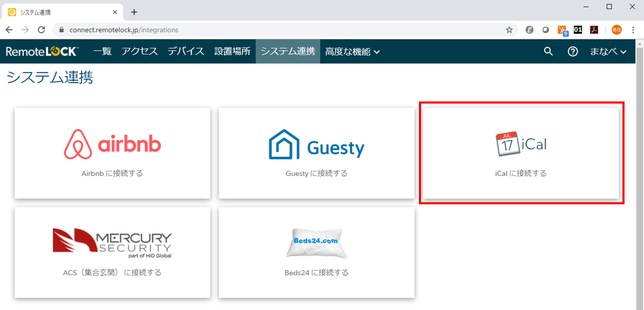The height and width of the screenshot is (310, 644).
Task: Click the システム連携 page heading
Action: 50,77
